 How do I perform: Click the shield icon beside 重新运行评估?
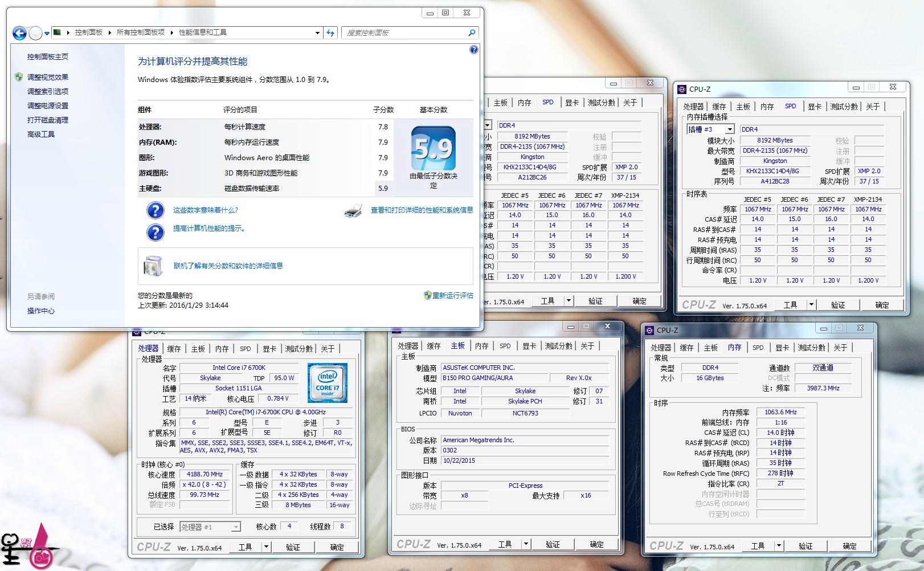tap(428, 295)
